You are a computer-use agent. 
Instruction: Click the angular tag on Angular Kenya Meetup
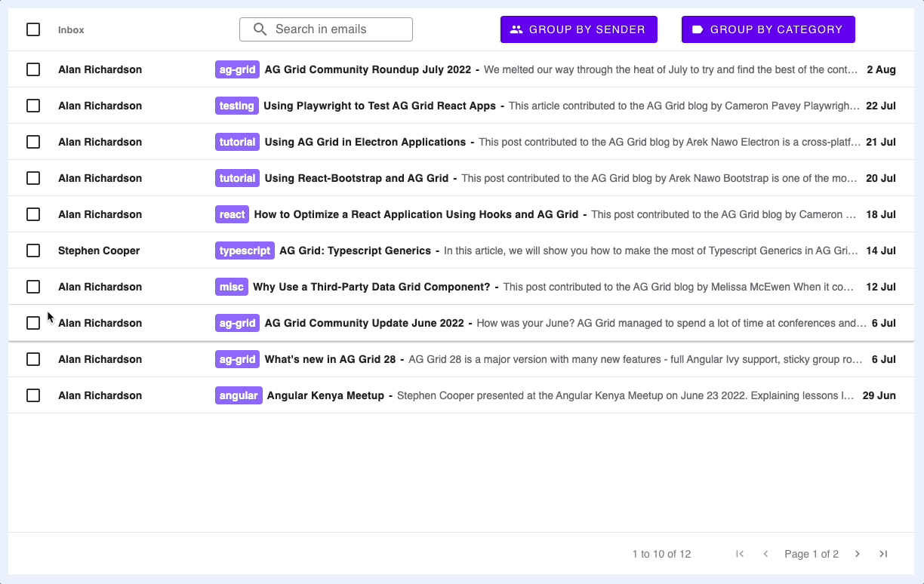point(239,395)
